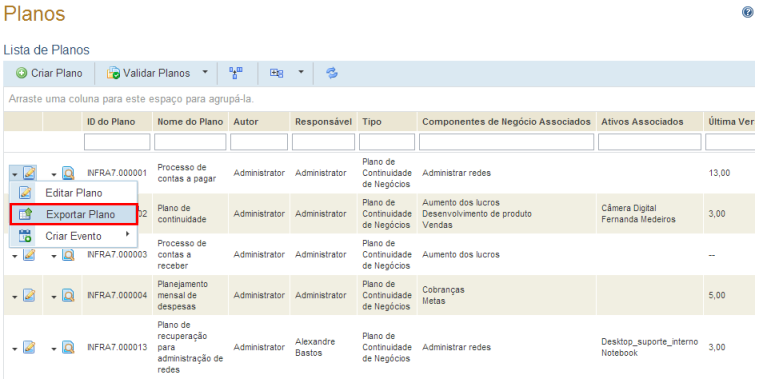Click edit pencil icon for INFRA7.000001

[30, 173]
